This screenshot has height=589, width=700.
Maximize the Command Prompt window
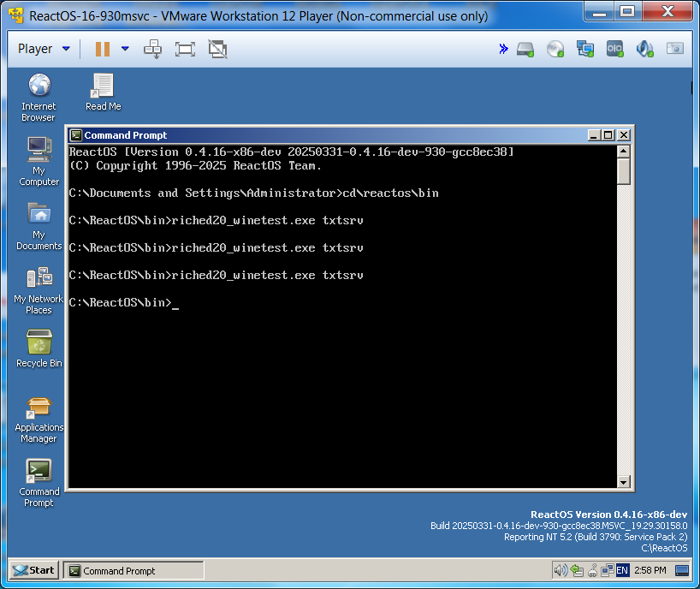click(x=608, y=135)
